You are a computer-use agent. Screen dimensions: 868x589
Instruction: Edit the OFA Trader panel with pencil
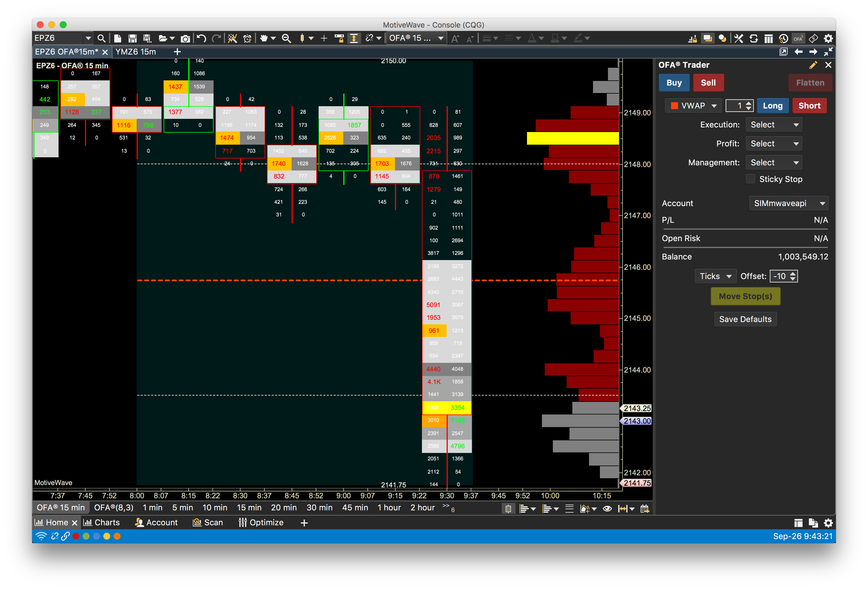tap(813, 65)
